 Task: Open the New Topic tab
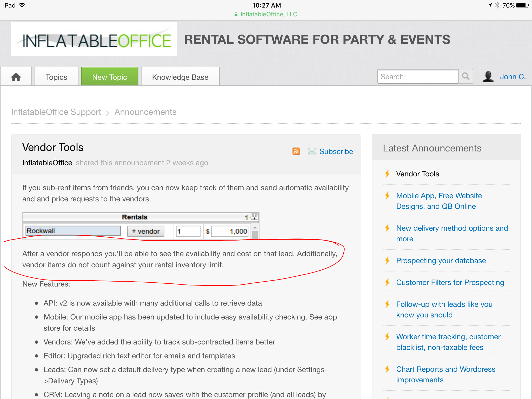click(x=110, y=77)
